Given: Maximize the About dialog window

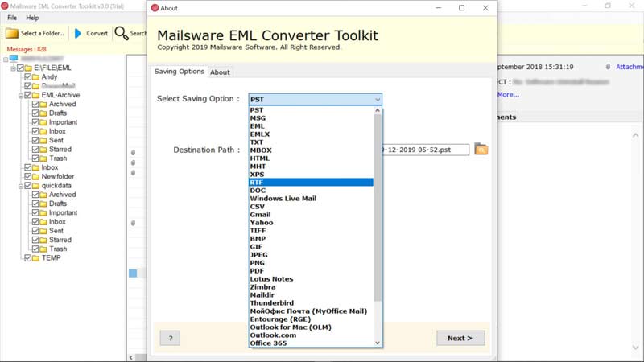Looking at the screenshot, I should coord(461,8).
